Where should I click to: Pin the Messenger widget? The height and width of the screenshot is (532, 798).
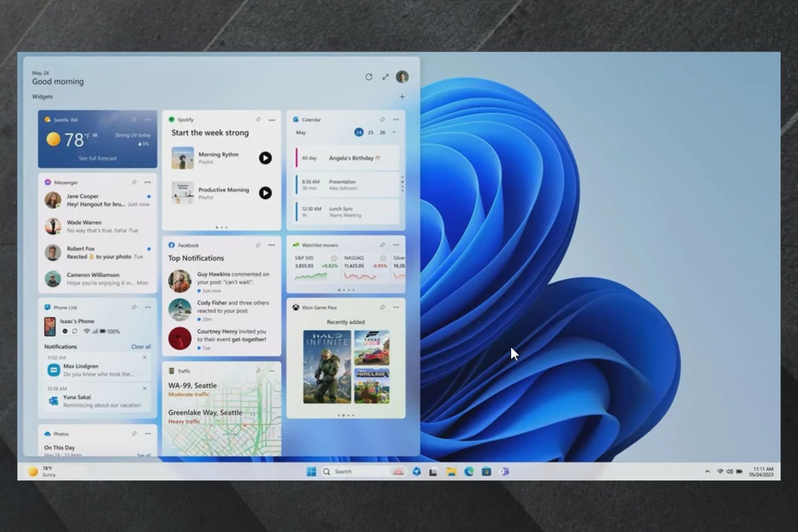[134, 182]
